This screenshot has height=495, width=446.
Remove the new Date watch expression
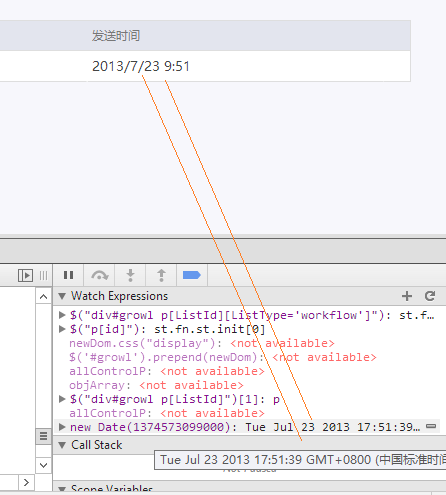pos(431,426)
